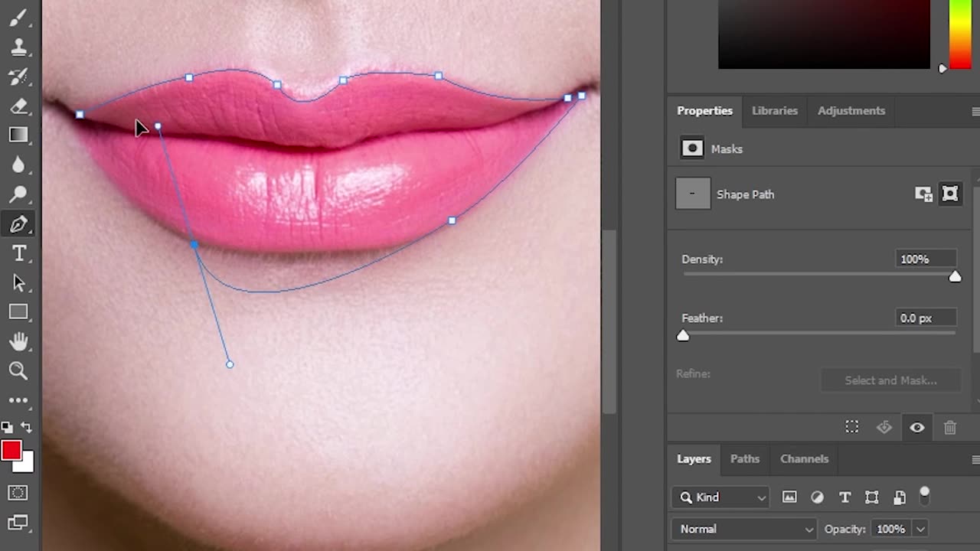Toggle filter for shape layers
Screen dimensions: 980x551
(x=872, y=497)
